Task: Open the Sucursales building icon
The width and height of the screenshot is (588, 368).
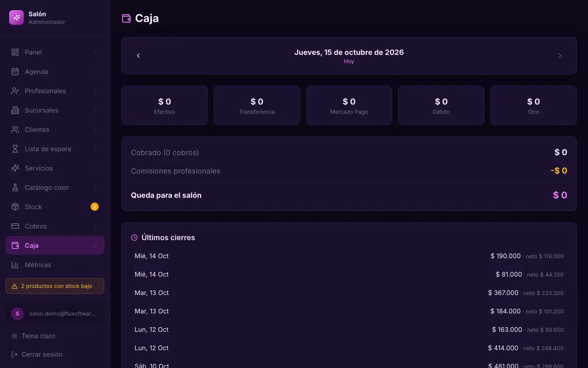Action: (15, 110)
